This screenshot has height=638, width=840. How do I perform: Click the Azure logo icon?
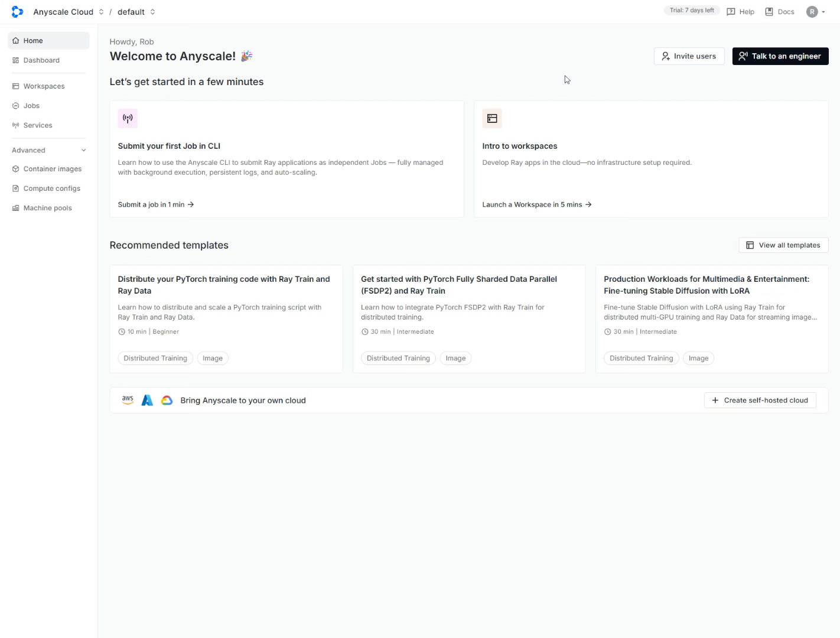click(147, 401)
